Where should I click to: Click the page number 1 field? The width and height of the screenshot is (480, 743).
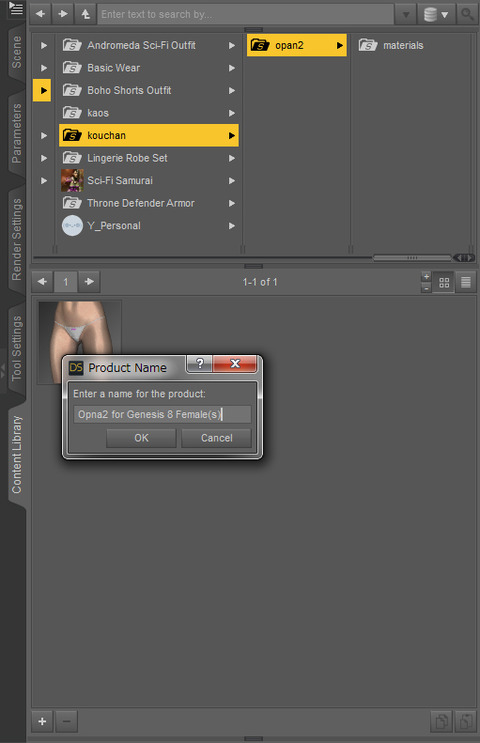click(65, 282)
